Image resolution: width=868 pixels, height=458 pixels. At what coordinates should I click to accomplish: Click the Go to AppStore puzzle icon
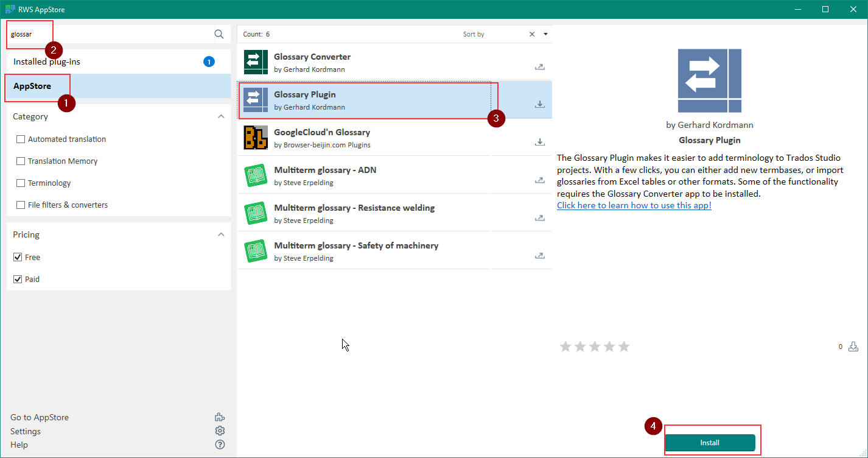point(220,417)
